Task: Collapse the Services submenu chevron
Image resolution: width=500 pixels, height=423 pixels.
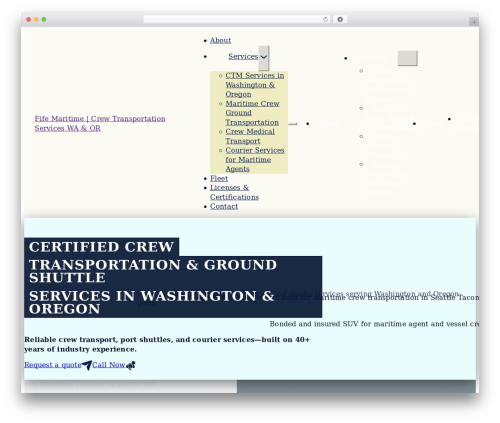Action: coord(264,57)
